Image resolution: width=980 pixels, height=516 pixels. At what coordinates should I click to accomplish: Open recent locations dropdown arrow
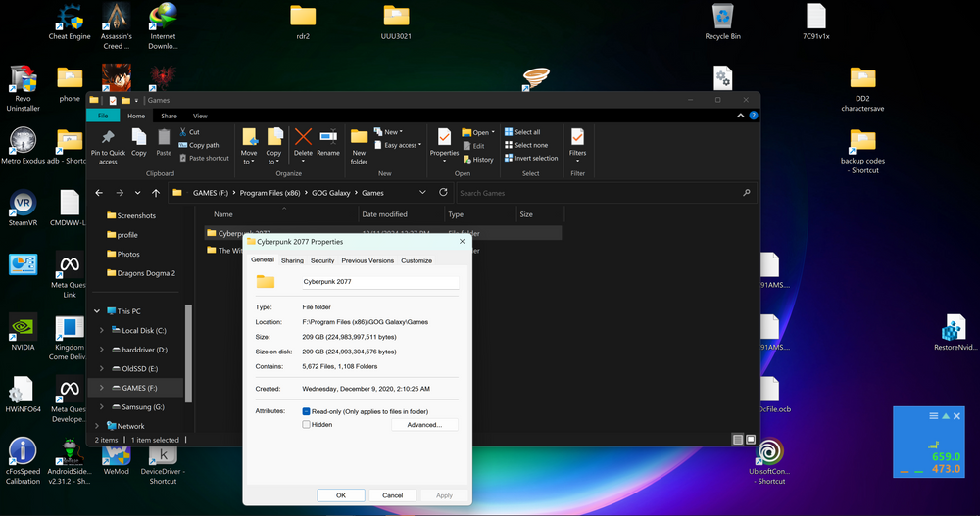[137, 193]
